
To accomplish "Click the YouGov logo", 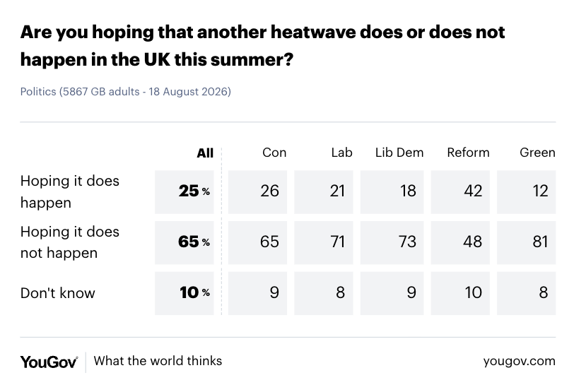I will (x=49, y=362).
